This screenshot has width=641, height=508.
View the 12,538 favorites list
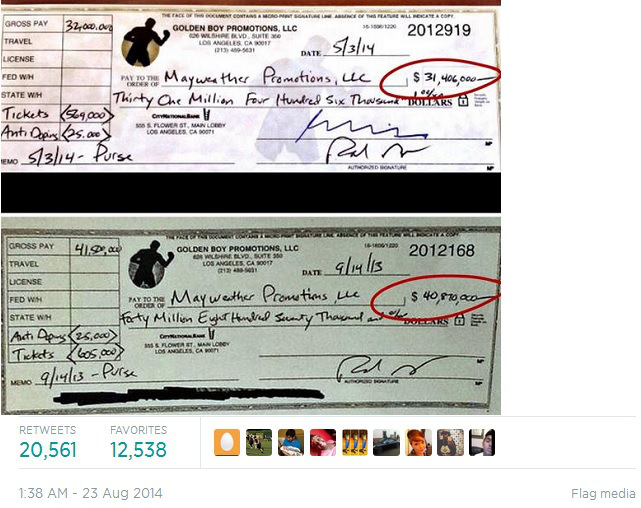138,450
